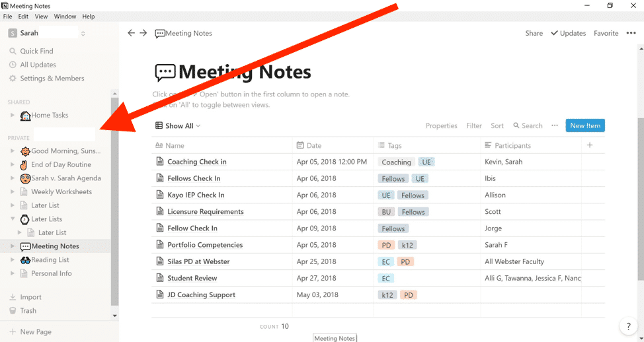The width and height of the screenshot is (644, 342).
Task: Collapse the Later Lists tree item
Action: [13, 219]
